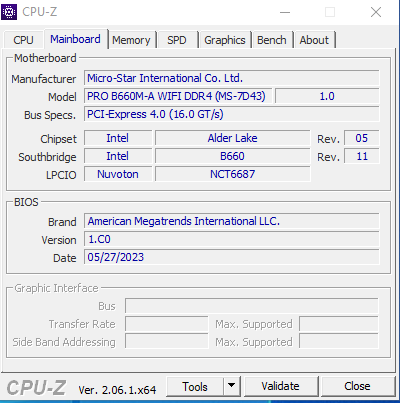
Task: Click the chipset Rev. value 05
Action: click(362, 138)
